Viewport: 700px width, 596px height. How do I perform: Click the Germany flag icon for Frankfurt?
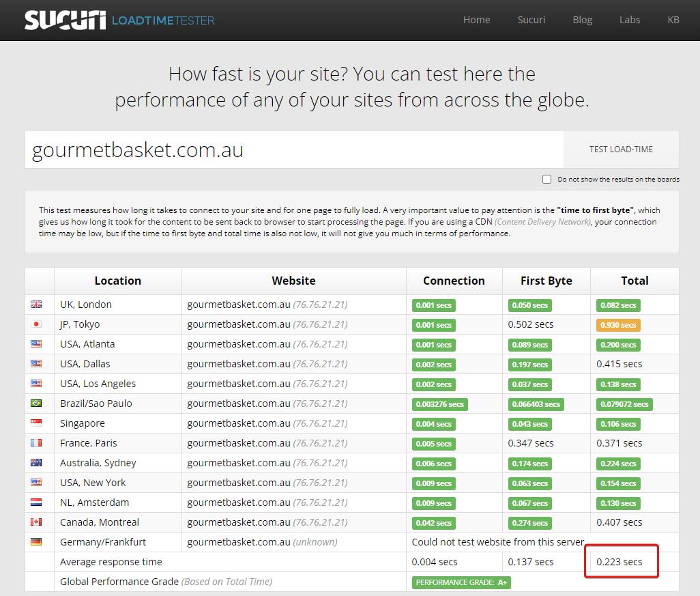pos(36,542)
